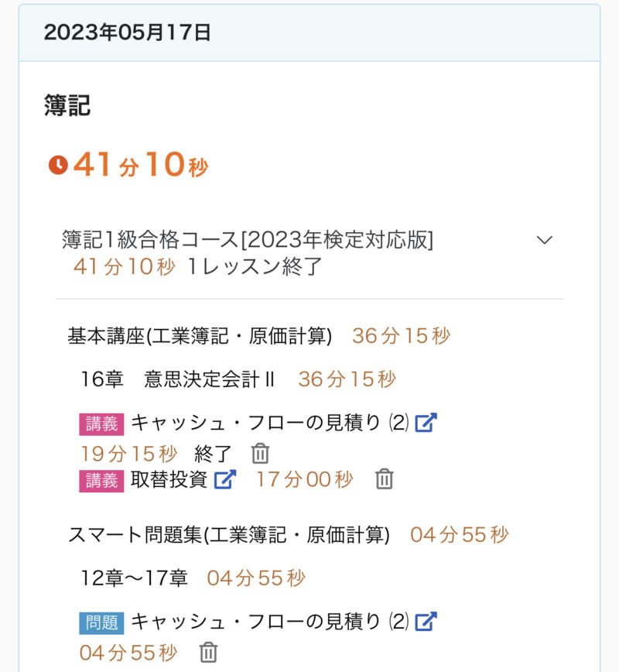Image resolution: width=619 pixels, height=672 pixels.
Task: Delete the 19分15秒 lecture record
Action: pyautogui.click(x=261, y=454)
